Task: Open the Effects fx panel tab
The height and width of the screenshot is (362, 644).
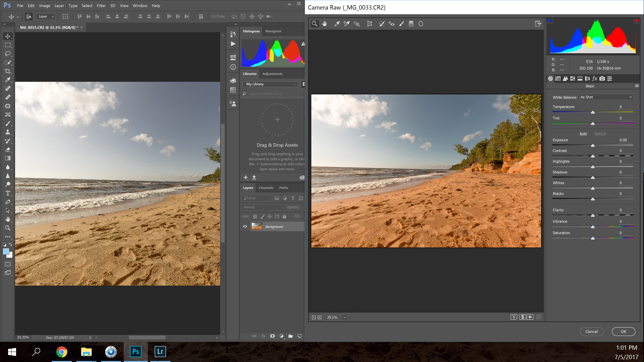Action: point(595,79)
